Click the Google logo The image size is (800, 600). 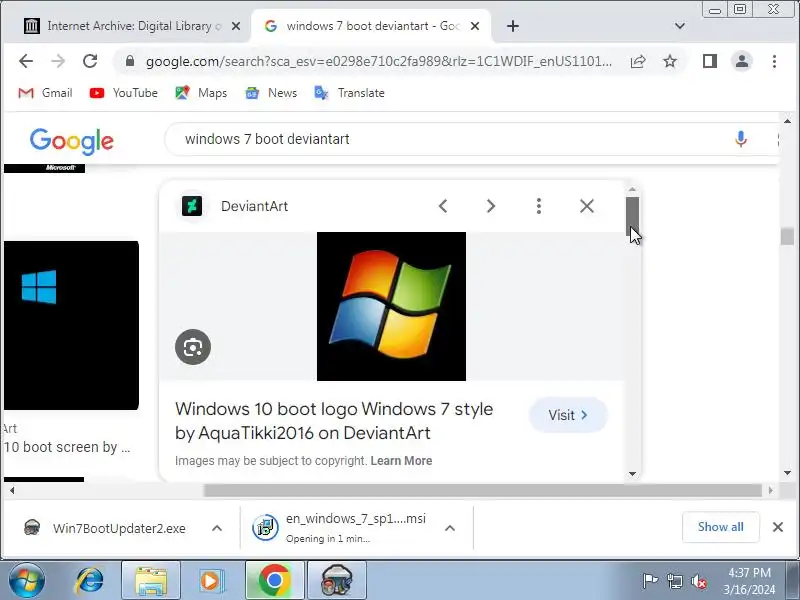pos(71,141)
